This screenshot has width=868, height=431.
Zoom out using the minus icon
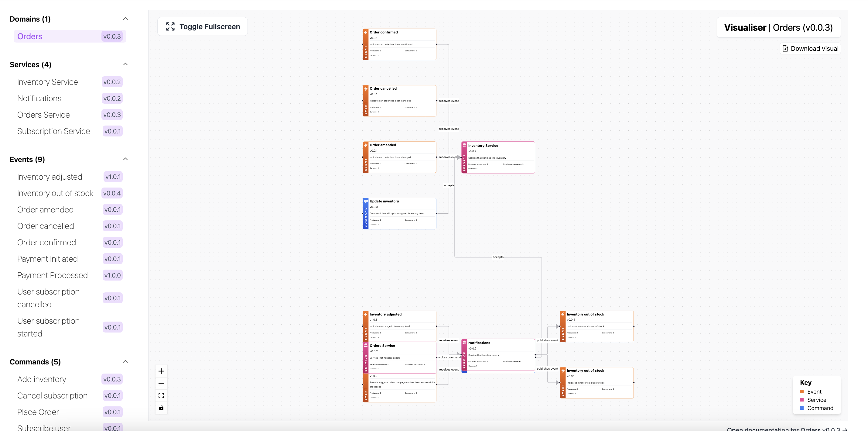point(161,383)
